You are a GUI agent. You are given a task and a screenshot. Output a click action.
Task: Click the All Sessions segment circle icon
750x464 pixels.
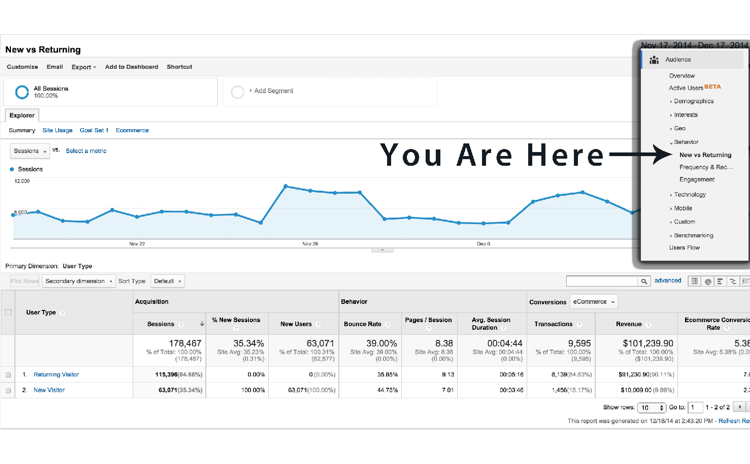coord(22,92)
